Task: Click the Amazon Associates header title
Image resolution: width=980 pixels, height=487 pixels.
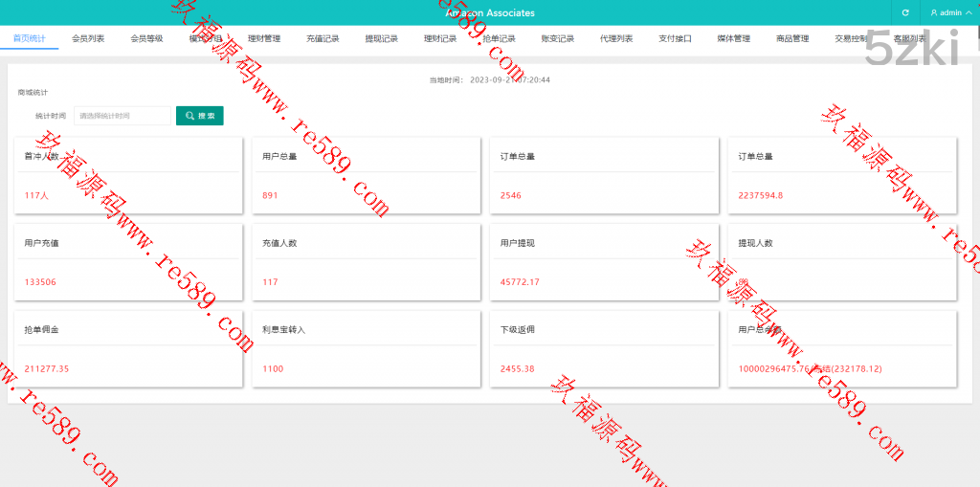Action: (x=490, y=12)
